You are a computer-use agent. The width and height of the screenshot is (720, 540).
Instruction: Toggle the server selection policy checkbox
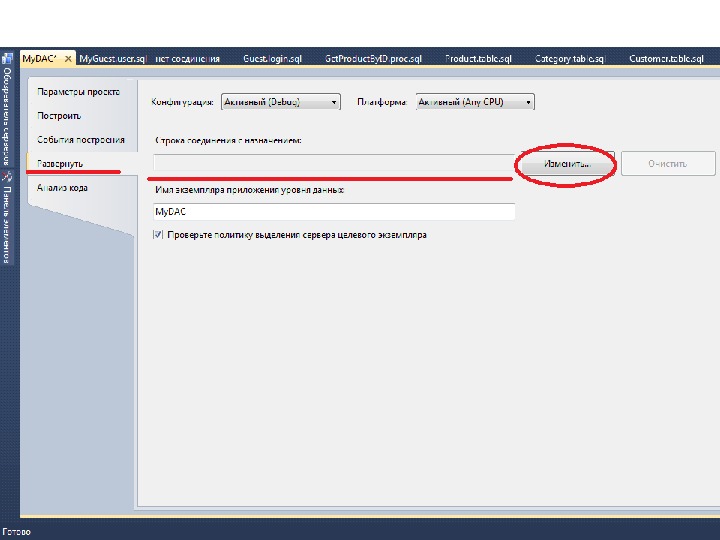(158, 235)
